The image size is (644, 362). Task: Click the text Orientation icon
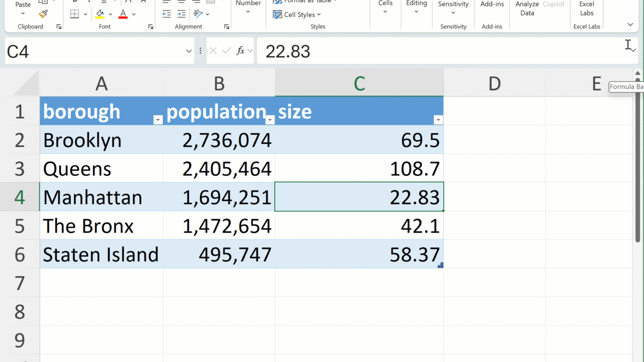pyautogui.click(x=198, y=14)
